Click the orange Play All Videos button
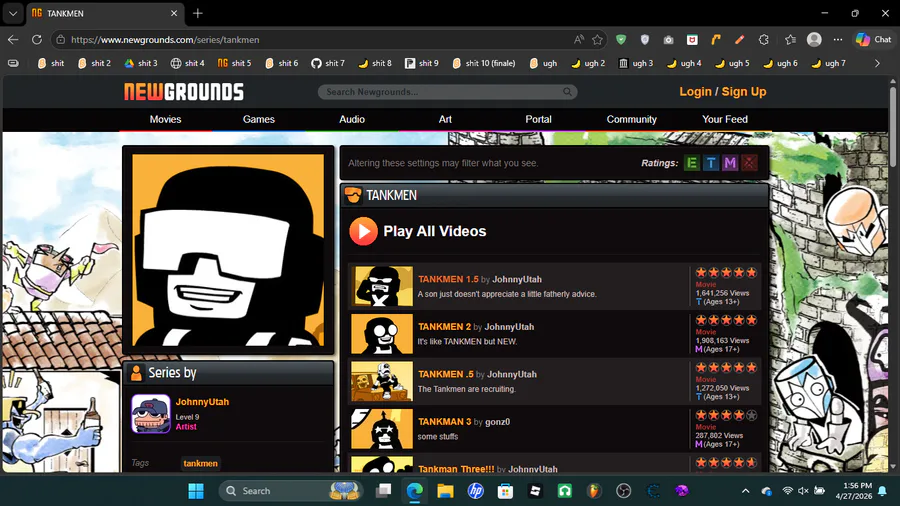The image size is (900, 506). pos(363,231)
